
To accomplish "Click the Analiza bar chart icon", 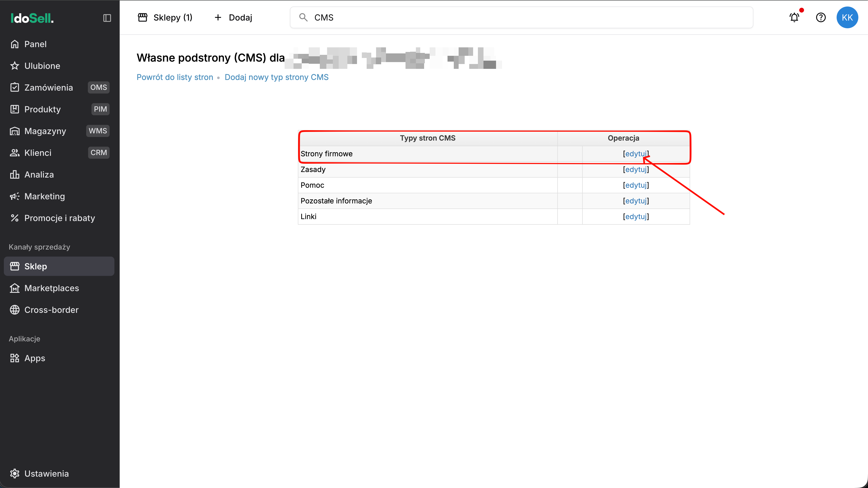I will coord(14,174).
